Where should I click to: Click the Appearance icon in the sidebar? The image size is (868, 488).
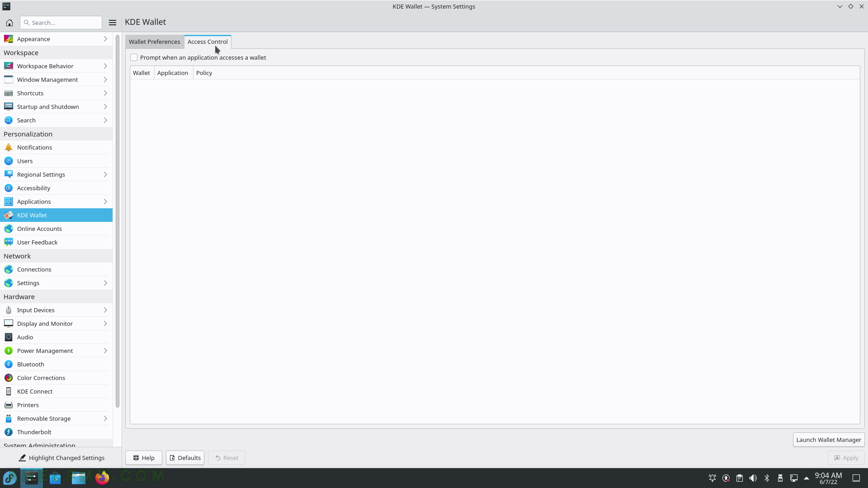click(9, 39)
